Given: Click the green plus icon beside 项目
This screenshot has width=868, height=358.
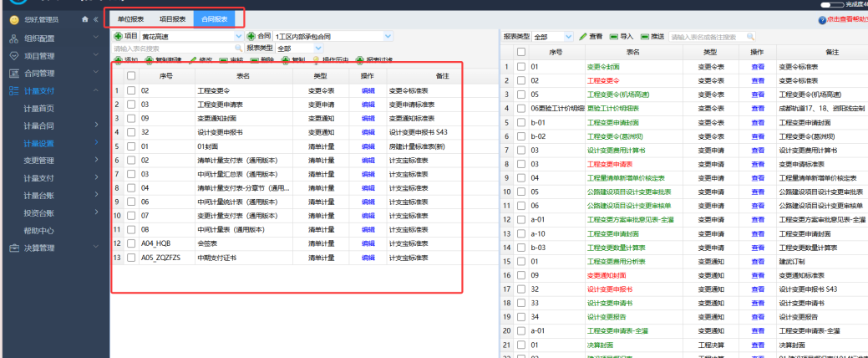Looking at the screenshot, I should click(118, 36).
